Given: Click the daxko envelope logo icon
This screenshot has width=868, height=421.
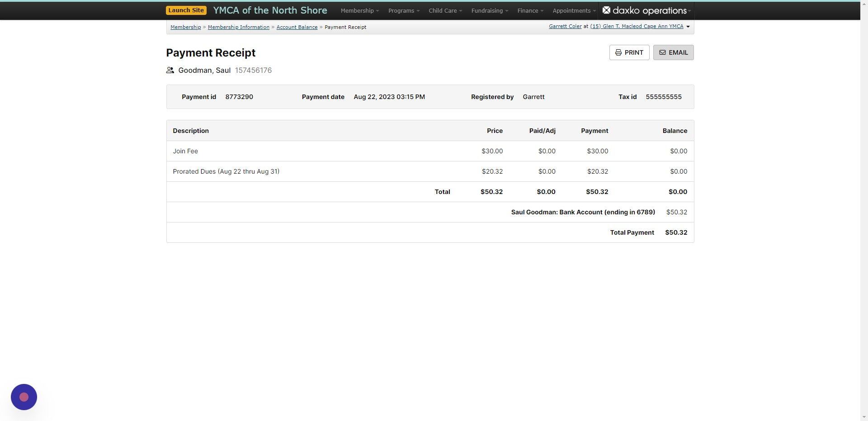Looking at the screenshot, I should [606, 10].
